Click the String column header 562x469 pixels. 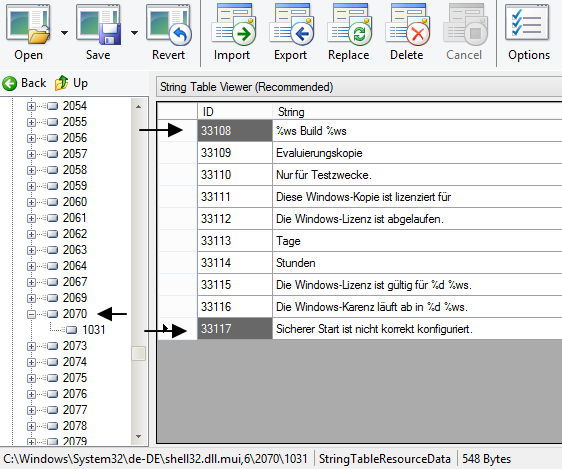pyautogui.click(x=417, y=112)
